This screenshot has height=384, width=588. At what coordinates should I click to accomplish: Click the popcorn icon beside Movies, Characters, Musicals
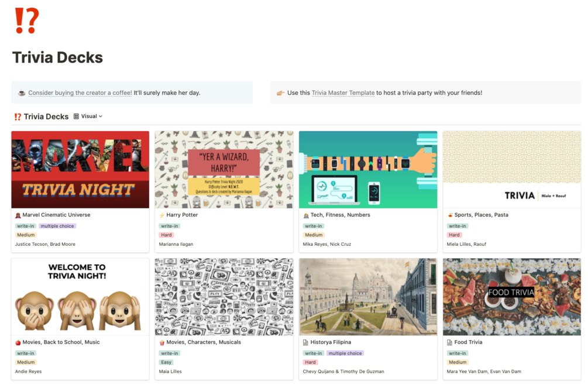click(161, 342)
